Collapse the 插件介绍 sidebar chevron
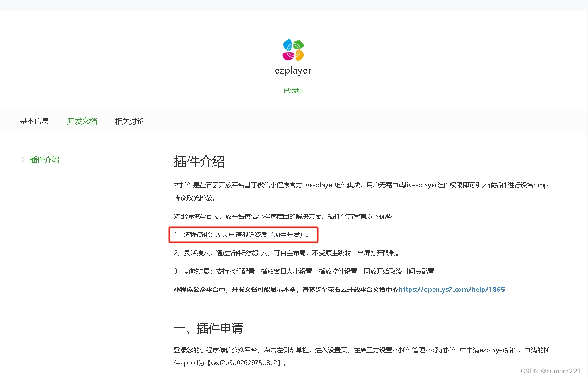 [x=23, y=159]
